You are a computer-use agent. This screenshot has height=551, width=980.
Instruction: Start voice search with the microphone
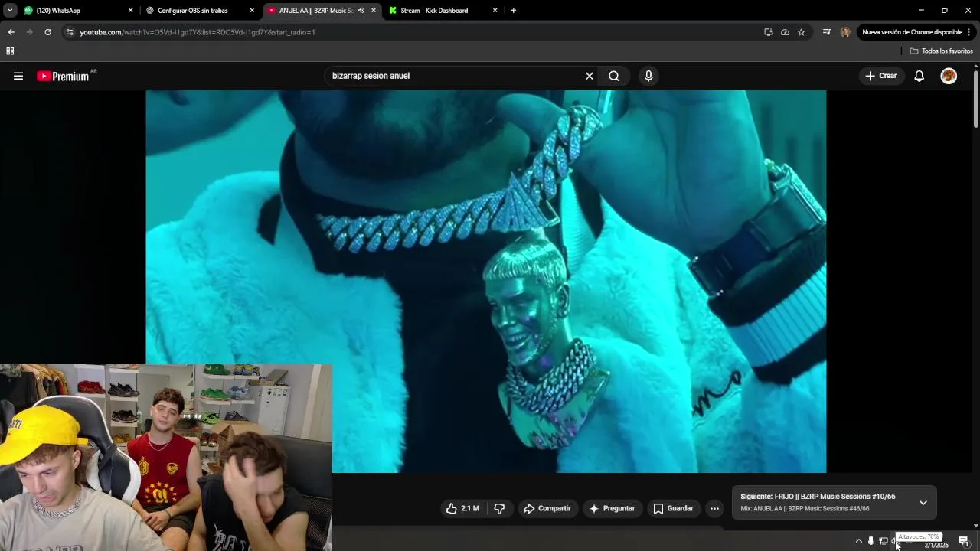(648, 76)
